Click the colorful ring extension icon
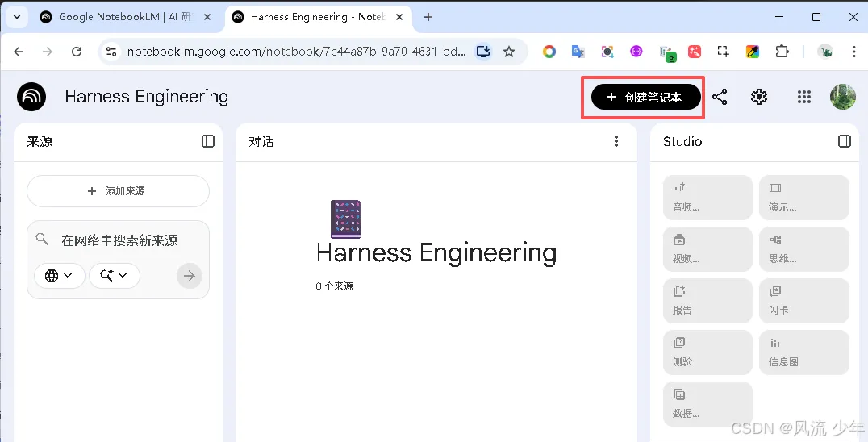The height and width of the screenshot is (442, 868). [x=549, y=52]
